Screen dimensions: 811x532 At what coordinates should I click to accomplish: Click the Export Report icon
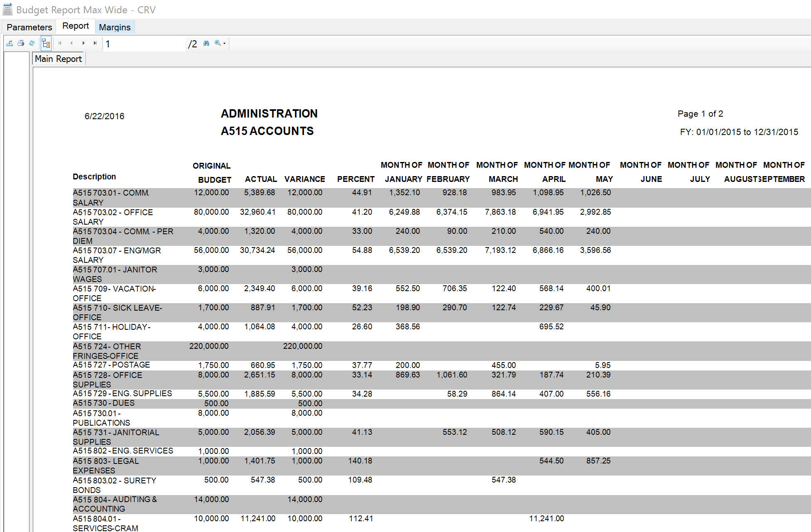(10, 43)
